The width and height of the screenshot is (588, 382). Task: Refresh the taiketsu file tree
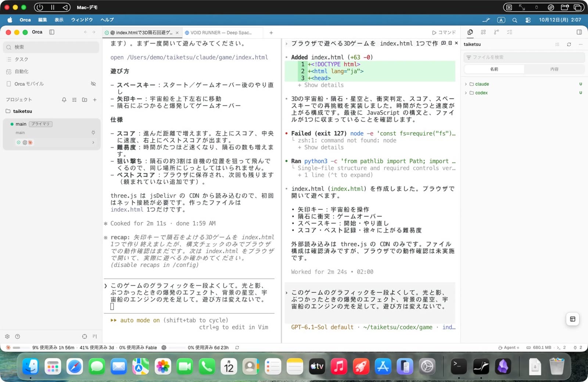click(x=569, y=44)
